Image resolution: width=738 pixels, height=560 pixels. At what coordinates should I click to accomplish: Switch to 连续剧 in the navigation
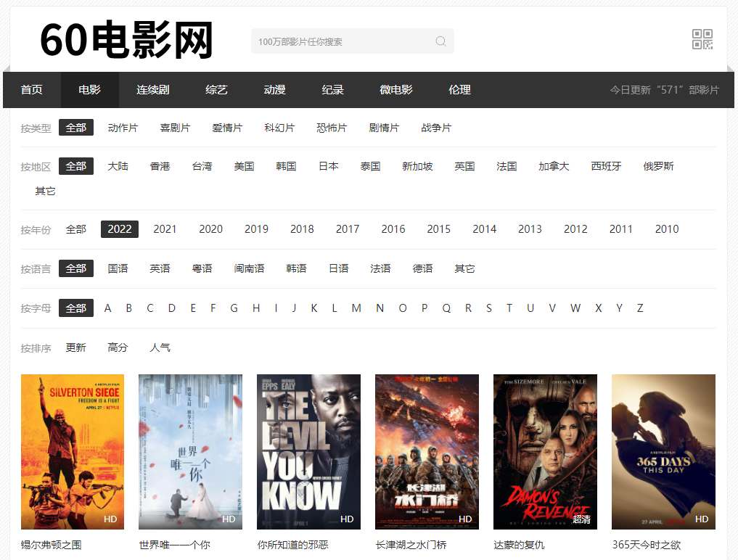pos(153,90)
